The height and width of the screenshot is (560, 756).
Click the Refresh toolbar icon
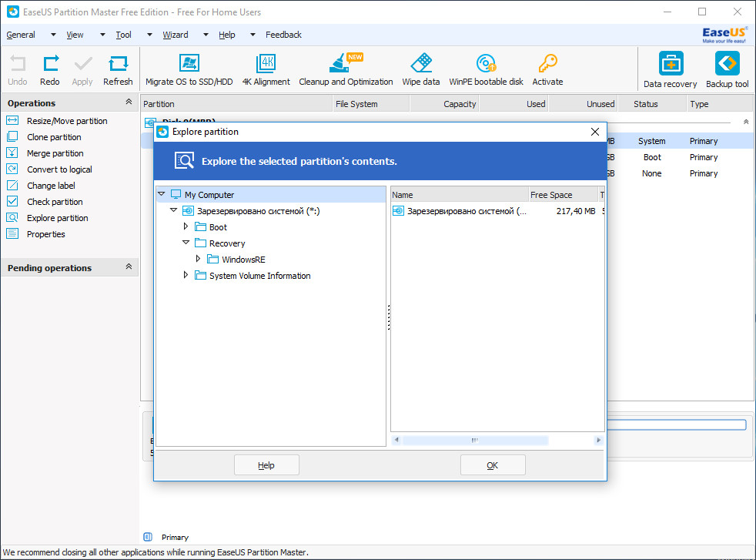coord(118,64)
